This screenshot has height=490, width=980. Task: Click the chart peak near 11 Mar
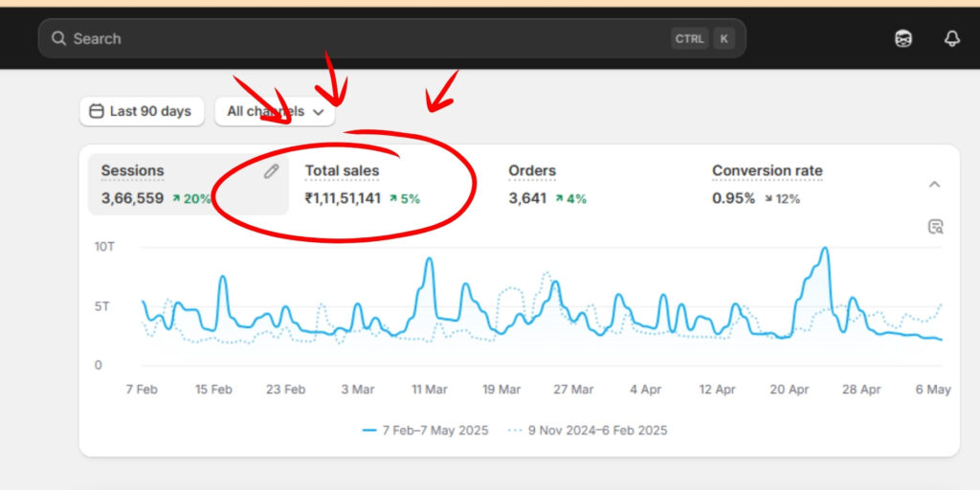pyautogui.click(x=430, y=258)
